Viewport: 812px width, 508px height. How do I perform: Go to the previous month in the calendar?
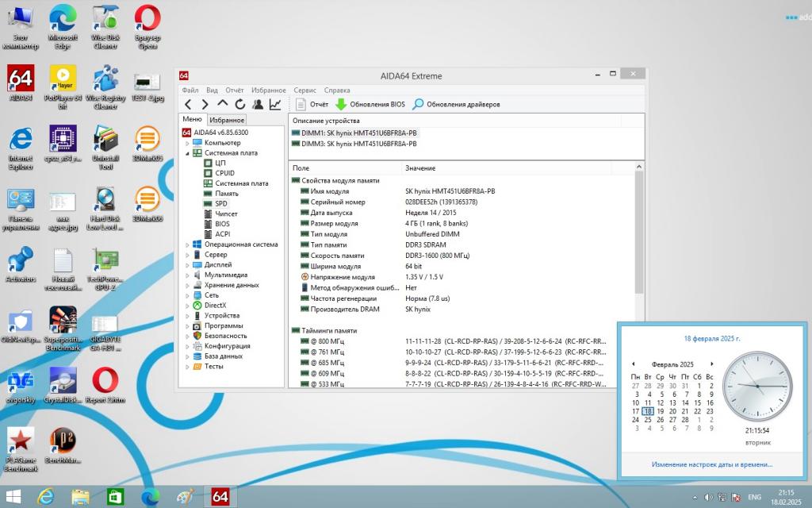633,364
